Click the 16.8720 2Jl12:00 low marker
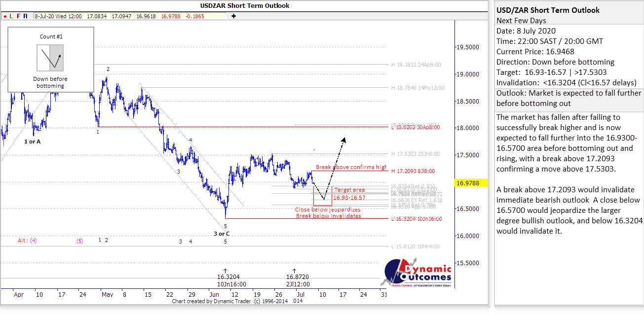644x314 pixels. click(298, 280)
